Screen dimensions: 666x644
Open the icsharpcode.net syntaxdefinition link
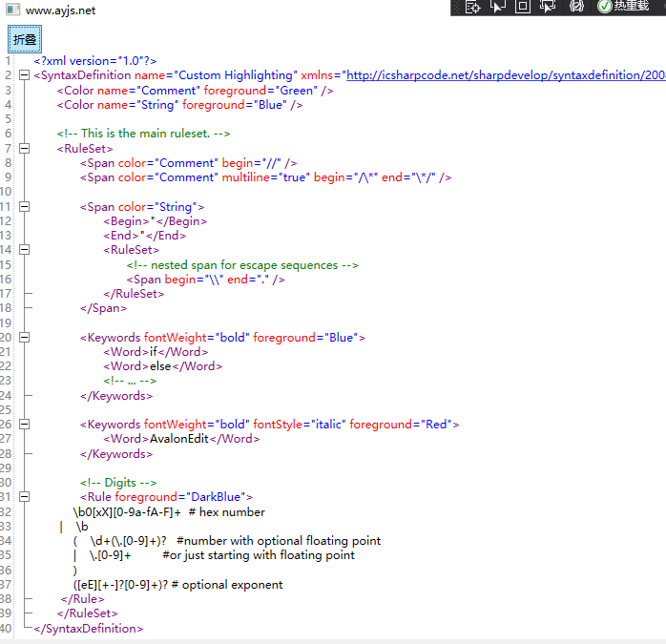tap(506, 75)
